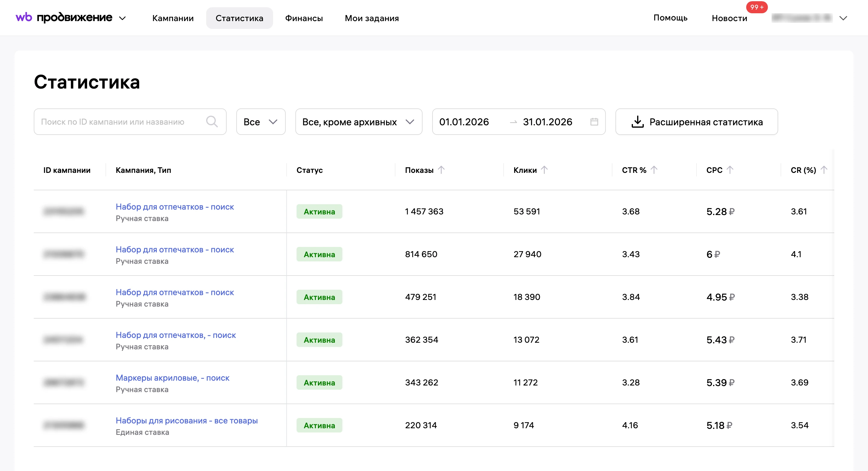Screen dimensions: 868x471
Task: Select the 3.69 CR value
Action: click(x=799, y=382)
